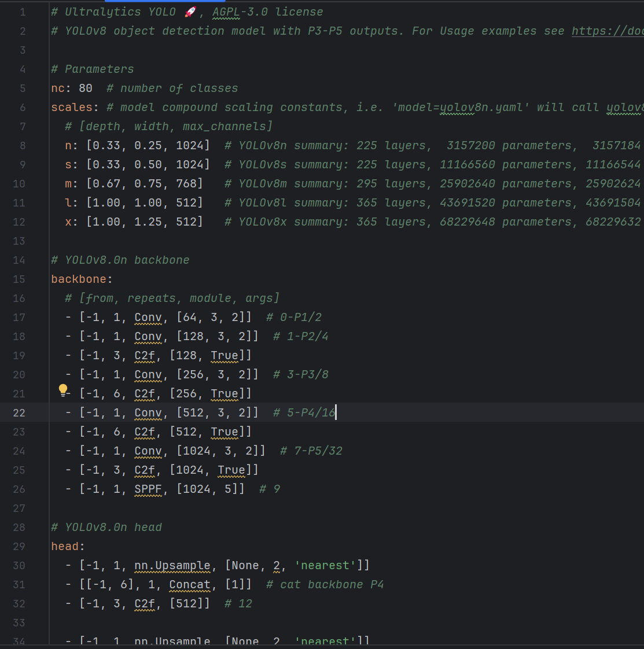Click the '# 12' comment
Image resolution: width=644 pixels, height=649 pixels.
point(238,603)
